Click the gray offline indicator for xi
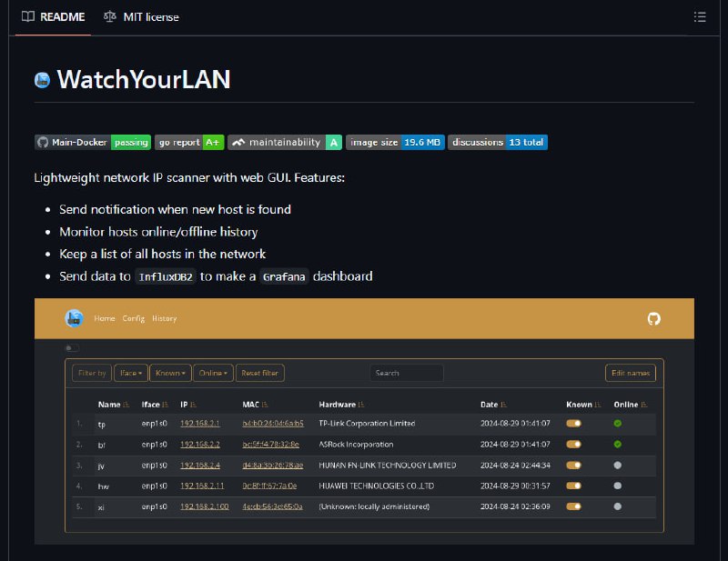728x561 pixels. click(x=618, y=506)
